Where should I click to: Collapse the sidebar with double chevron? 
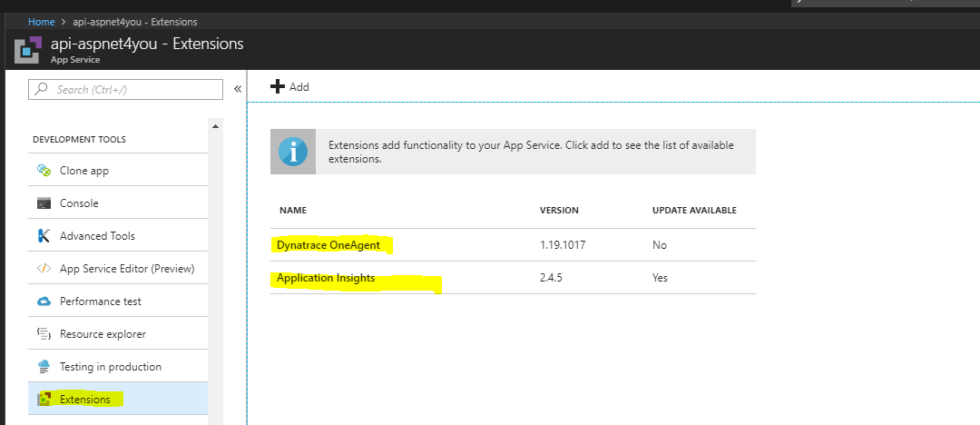click(238, 89)
